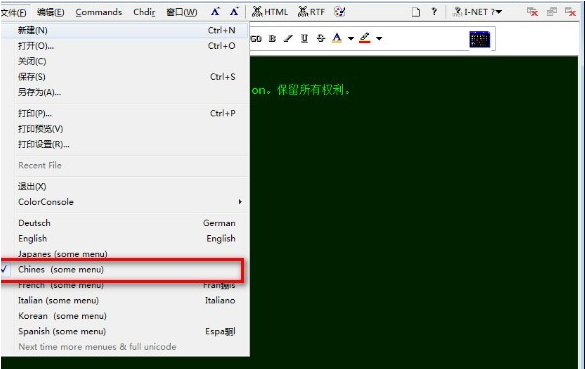Choose 另存为(A)... menu entry
585x369 pixels.
125,92
